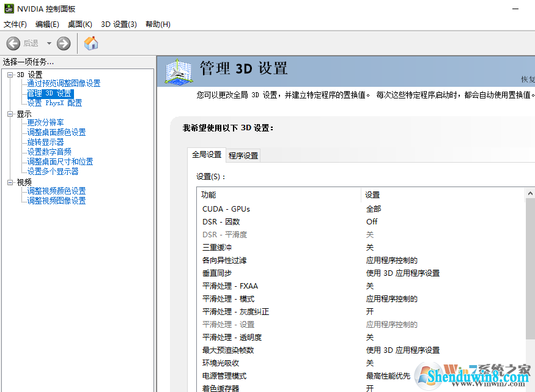
Task: Open 调整桌面尺寸和位置 task
Action: coord(60,161)
